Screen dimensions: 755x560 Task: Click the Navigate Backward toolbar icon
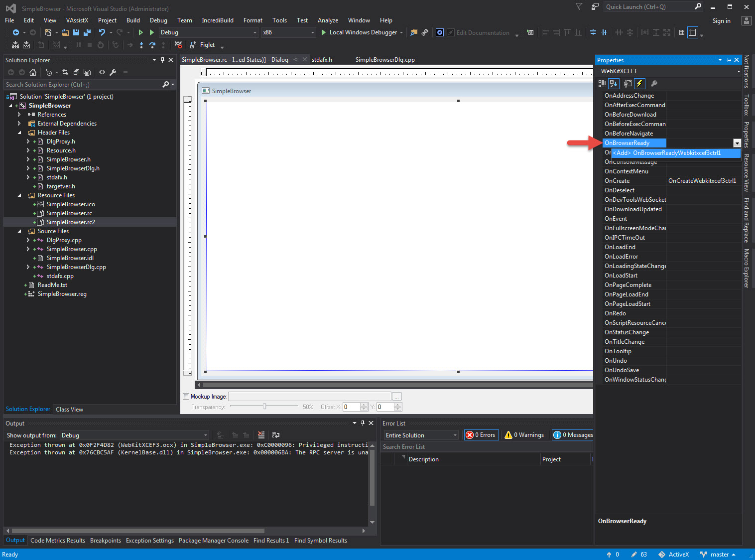[16, 32]
